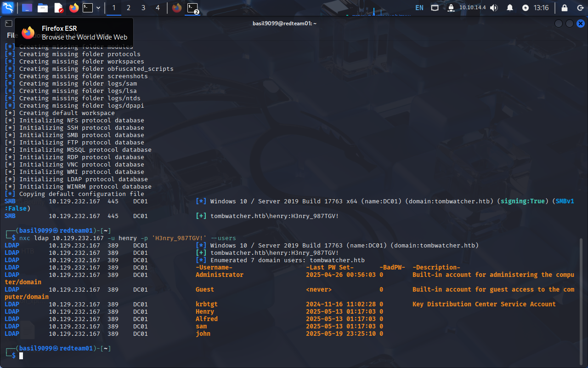Open the file manager launcher
The width and height of the screenshot is (588, 368).
[x=43, y=7]
